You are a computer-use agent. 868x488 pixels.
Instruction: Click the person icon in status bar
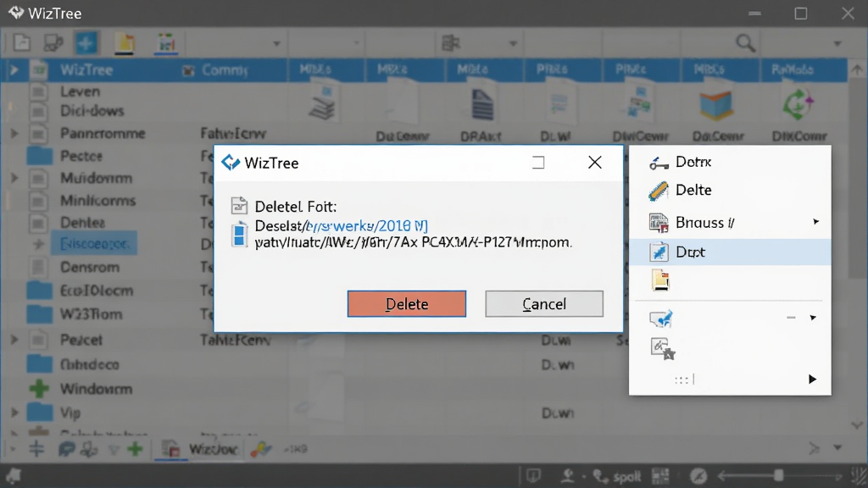pyautogui.click(x=567, y=475)
